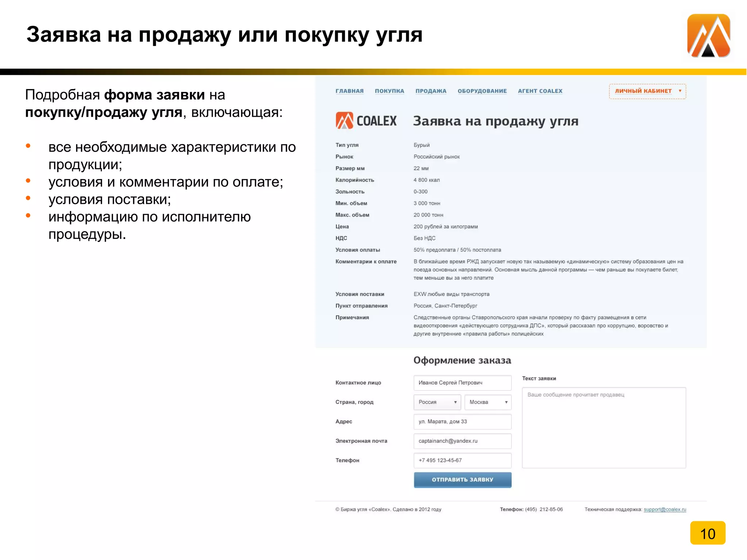Screen dimensions: 747x560
Task: Click the orange mountain logo on the slide
Action: [x=708, y=36]
